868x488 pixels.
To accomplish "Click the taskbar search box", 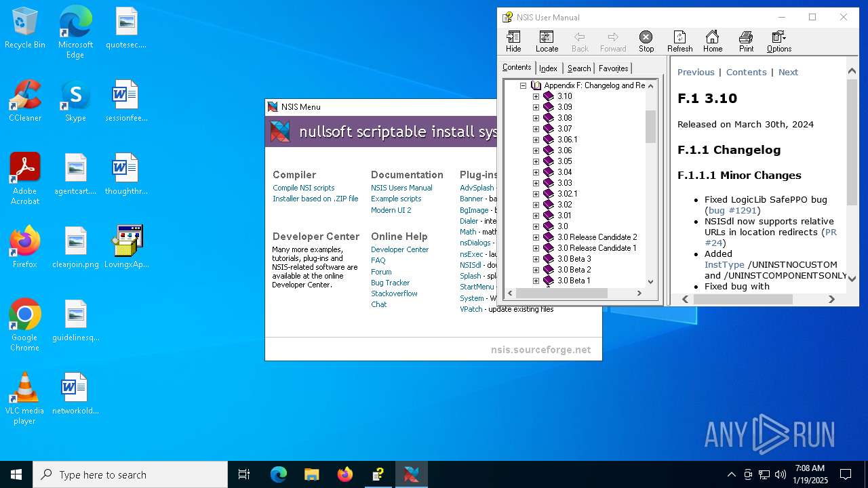I will (130, 474).
